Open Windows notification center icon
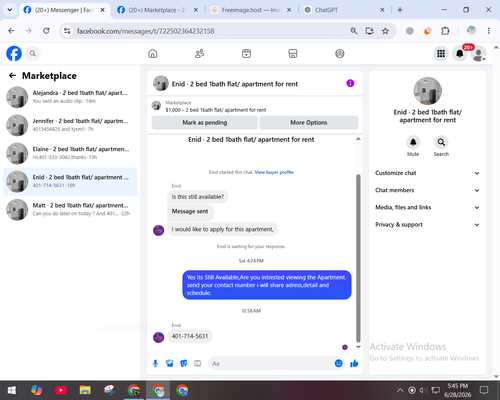This screenshot has width=500, height=400. (x=484, y=390)
